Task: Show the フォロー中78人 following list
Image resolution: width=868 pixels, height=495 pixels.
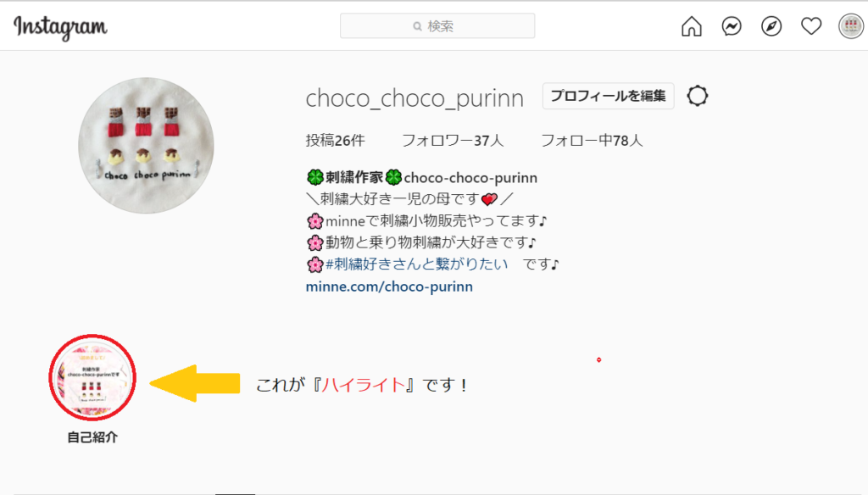Action: coord(592,141)
